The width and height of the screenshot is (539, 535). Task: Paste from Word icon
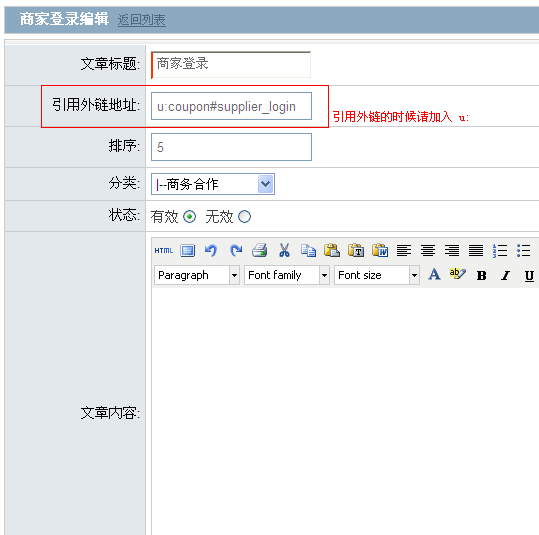(380, 250)
